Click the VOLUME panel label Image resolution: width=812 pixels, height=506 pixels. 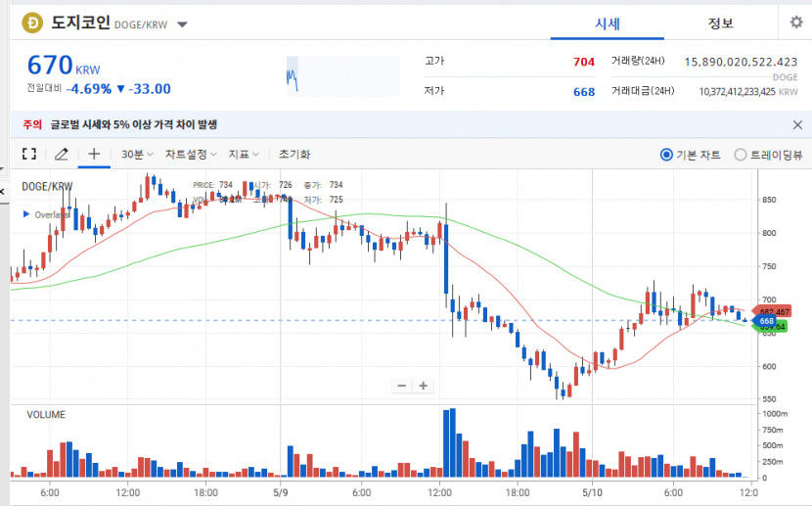[46, 414]
